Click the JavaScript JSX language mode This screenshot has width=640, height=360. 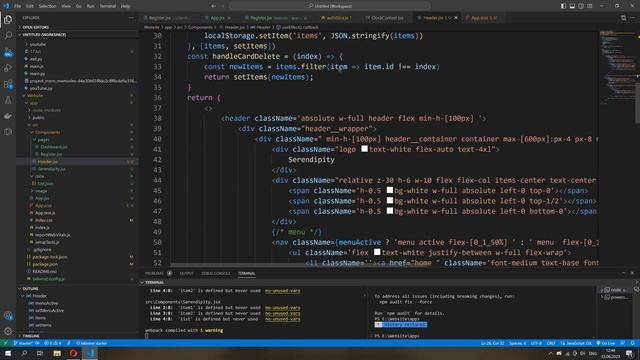coord(578,343)
